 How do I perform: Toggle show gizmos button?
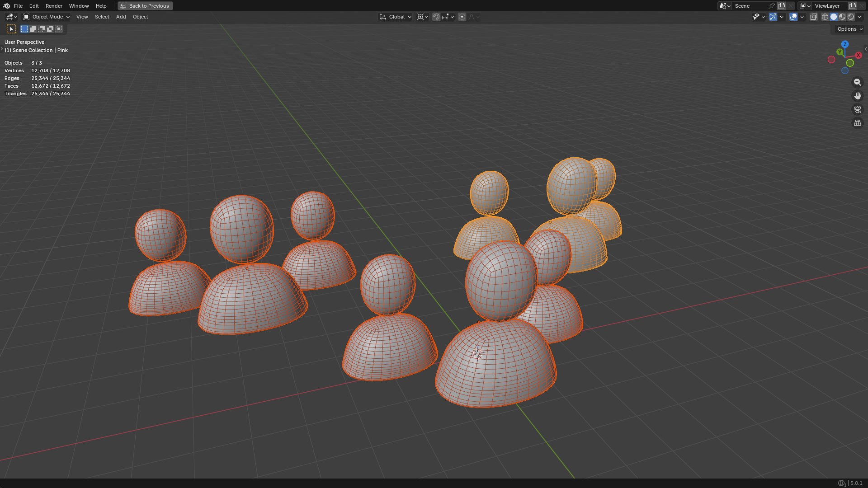[x=773, y=17]
